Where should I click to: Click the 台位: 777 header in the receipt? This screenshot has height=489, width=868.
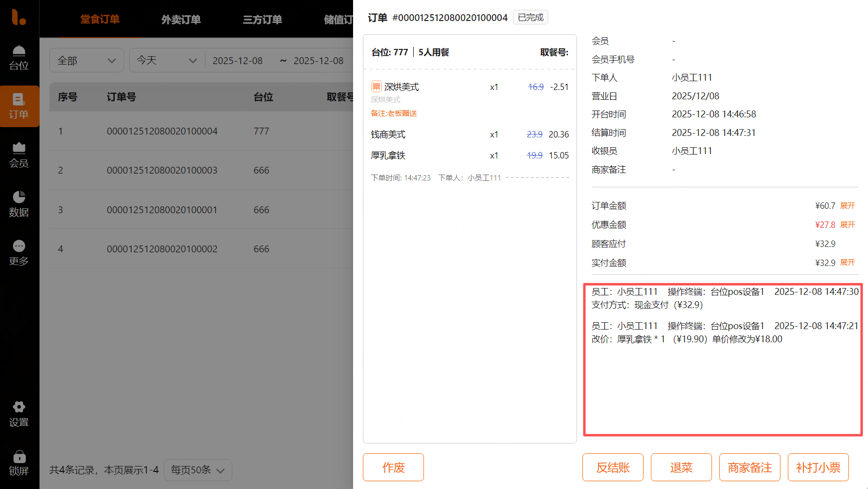[390, 52]
